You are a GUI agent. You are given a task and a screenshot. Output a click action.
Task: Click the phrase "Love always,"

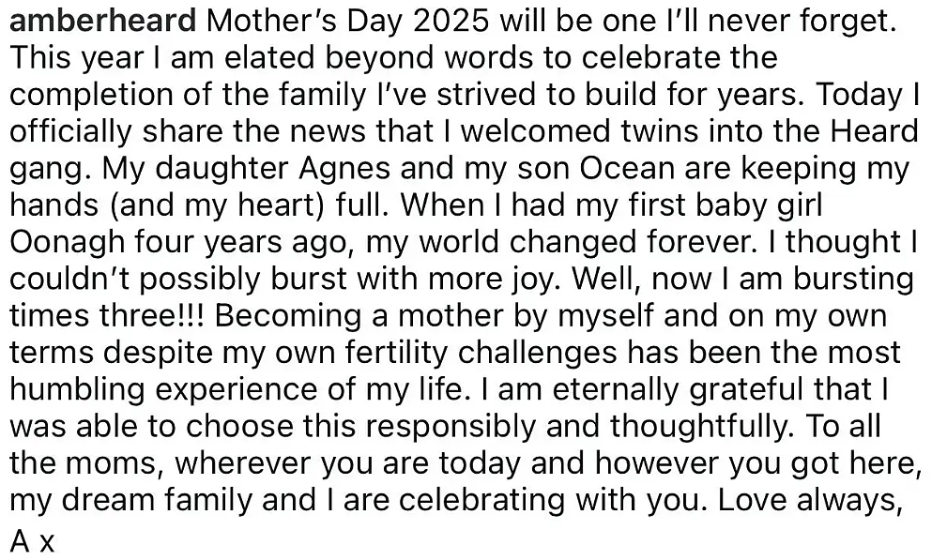(x=809, y=500)
